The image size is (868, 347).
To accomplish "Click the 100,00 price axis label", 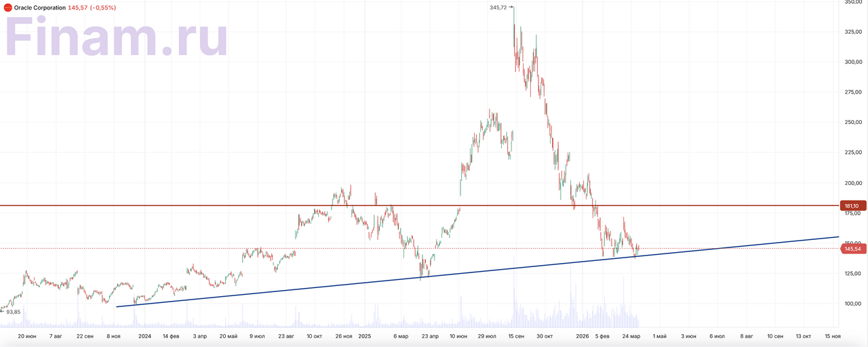I will pyautogui.click(x=852, y=304).
